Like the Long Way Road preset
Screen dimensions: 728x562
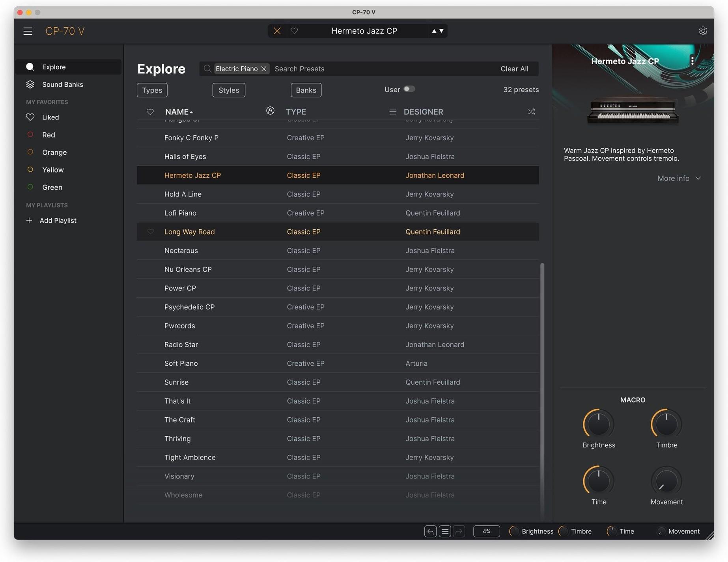click(x=150, y=232)
